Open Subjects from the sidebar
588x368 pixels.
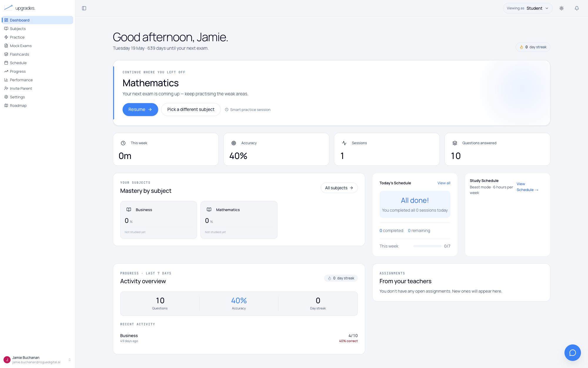point(37,29)
